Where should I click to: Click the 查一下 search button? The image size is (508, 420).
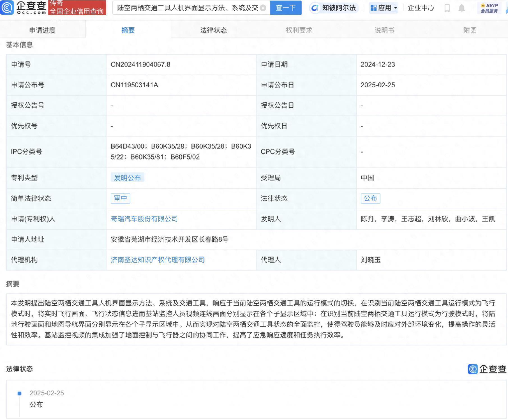[x=285, y=8]
